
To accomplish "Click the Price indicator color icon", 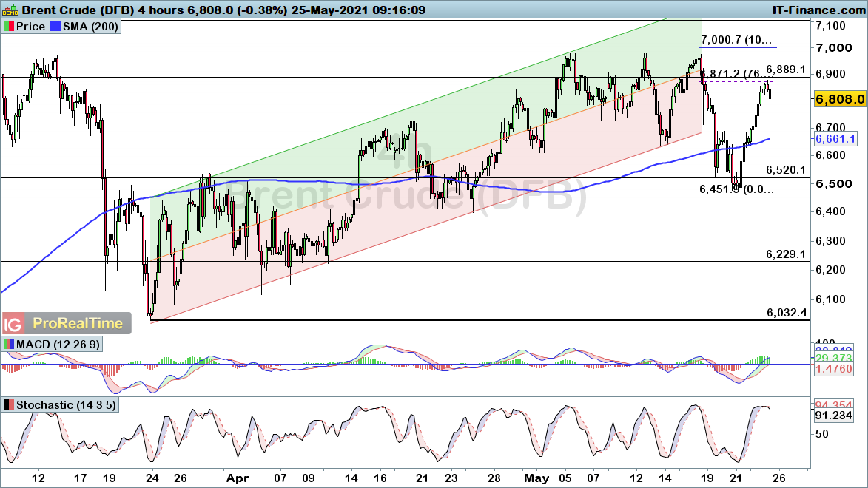I will (9, 26).
